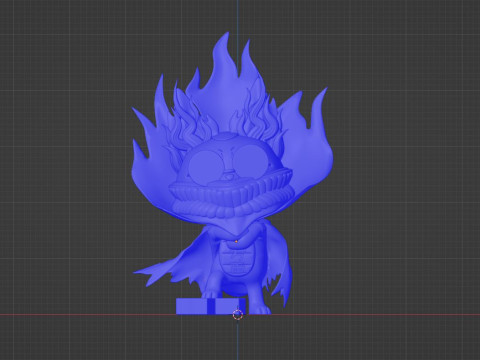This screenshot has width=480, height=360.
Task: Click the 3D cursor at the world origin
Action: click(x=237, y=314)
